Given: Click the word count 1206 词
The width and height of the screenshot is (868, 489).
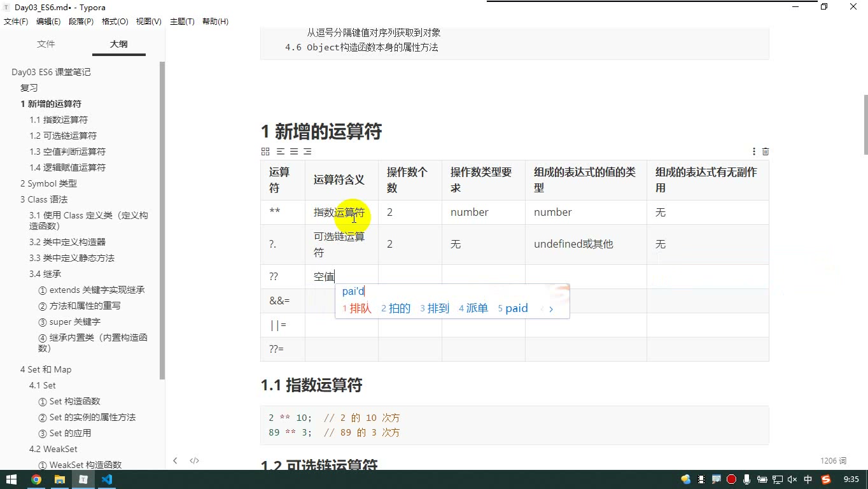Looking at the screenshot, I should tap(834, 460).
